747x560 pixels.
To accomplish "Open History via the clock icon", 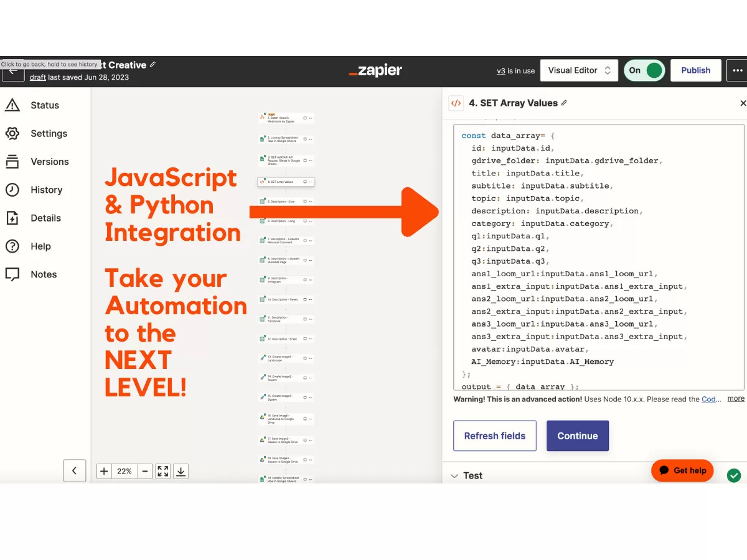I will [x=12, y=190].
